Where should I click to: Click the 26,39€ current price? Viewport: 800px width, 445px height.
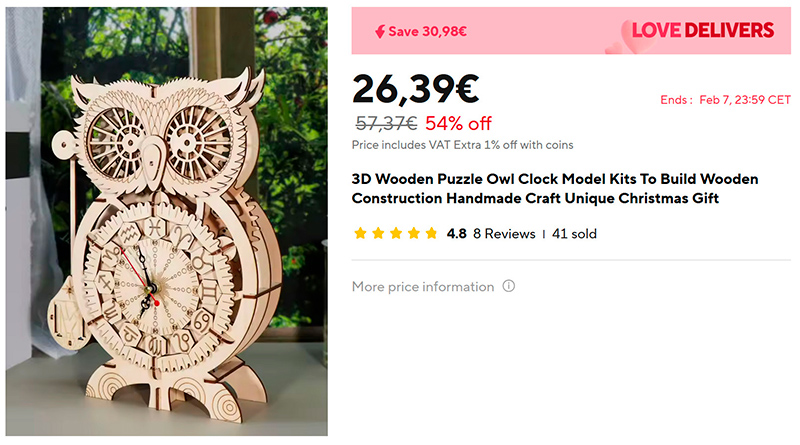point(415,89)
